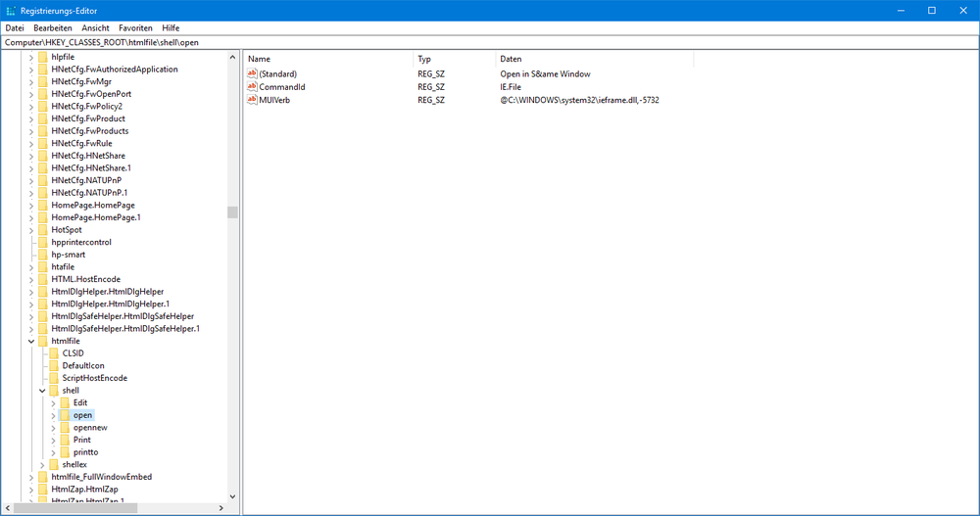Open the Favoriten menu
The width and height of the screenshot is (980, 516).
pyautogui.click(x=135, y=28)
